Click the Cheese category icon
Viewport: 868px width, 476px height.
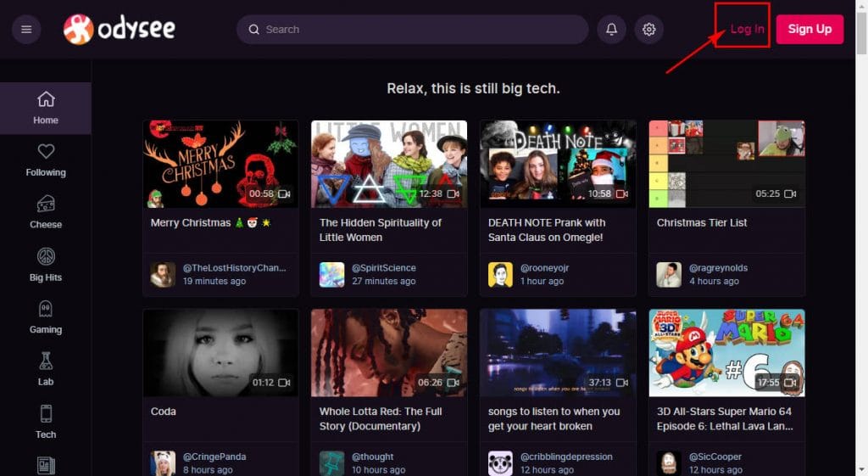[46, 204]
